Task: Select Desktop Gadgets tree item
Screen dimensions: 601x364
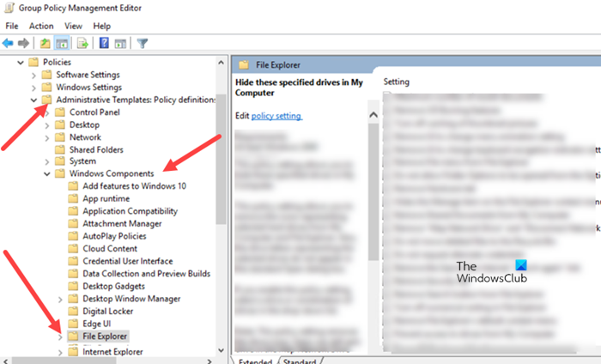Action: (114, 286)
